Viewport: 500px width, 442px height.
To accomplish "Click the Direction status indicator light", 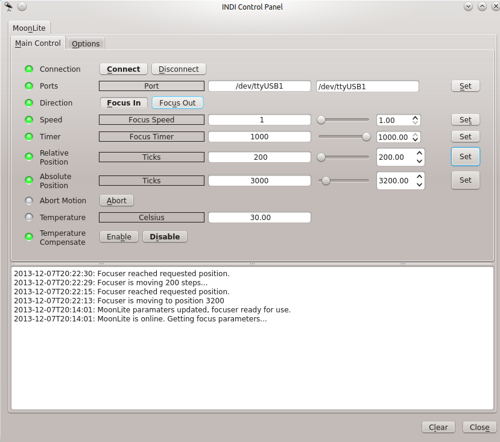I will point(29,103).
